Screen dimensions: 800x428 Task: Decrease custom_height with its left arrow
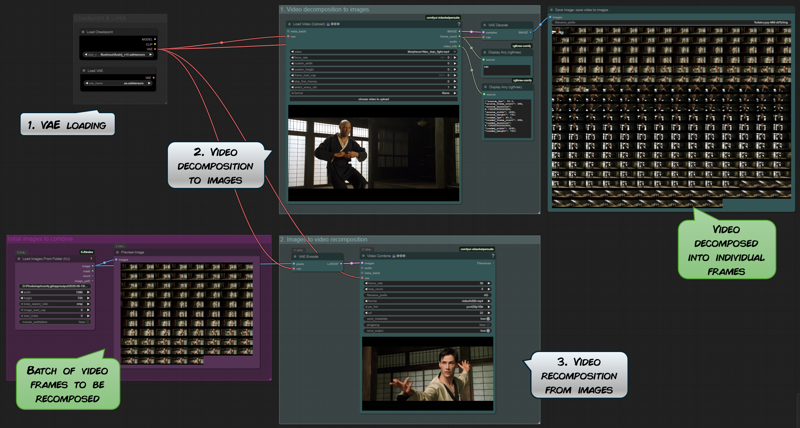[x=292, y=69]
